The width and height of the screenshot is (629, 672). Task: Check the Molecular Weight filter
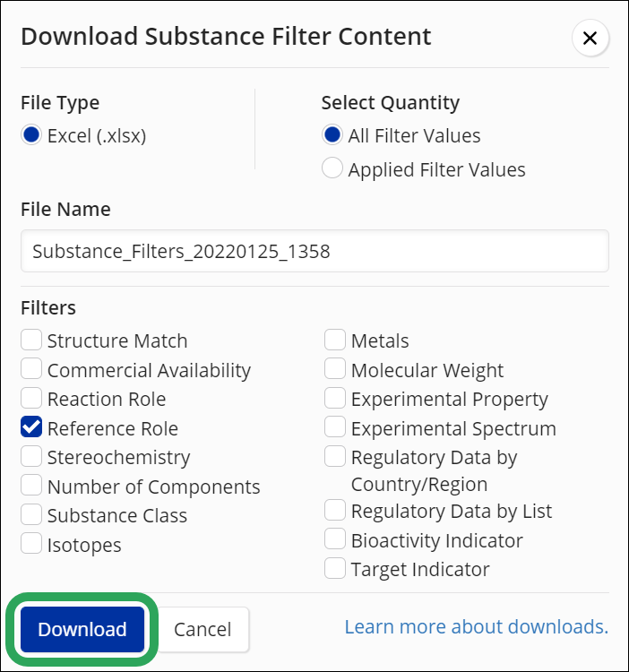coord(335,369)
